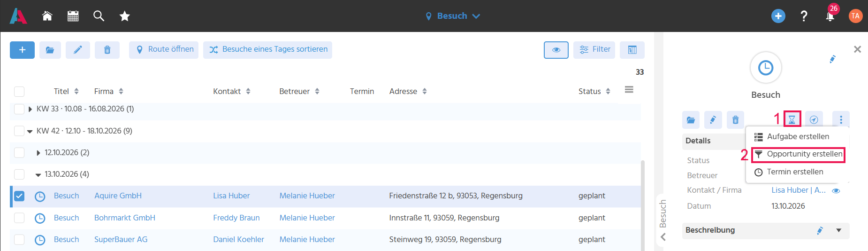Expand the 12.10.2026 (2) group
Image resolution: width=868 pixels, height=251 pixels.
pos(38,153)
